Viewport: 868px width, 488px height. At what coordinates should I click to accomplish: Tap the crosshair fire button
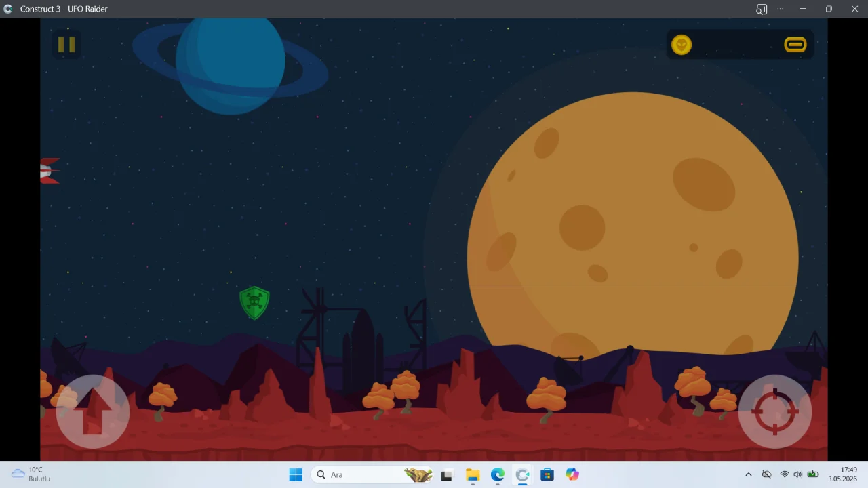point(775,411)
